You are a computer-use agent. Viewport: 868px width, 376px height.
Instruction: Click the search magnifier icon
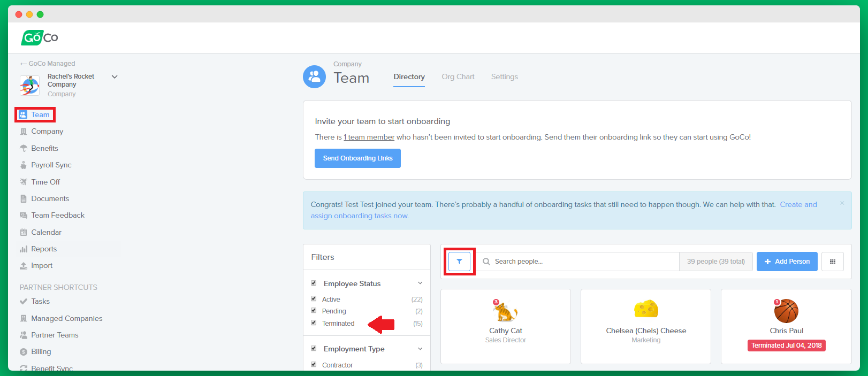(x=486, y=262)
